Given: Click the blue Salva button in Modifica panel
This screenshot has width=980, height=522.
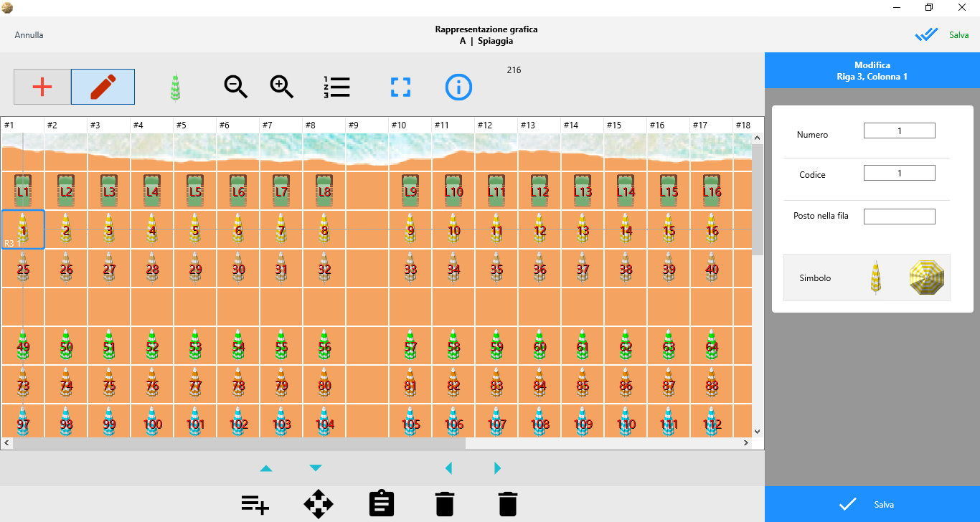Looking at the screenshot, I should coord(872,504).
